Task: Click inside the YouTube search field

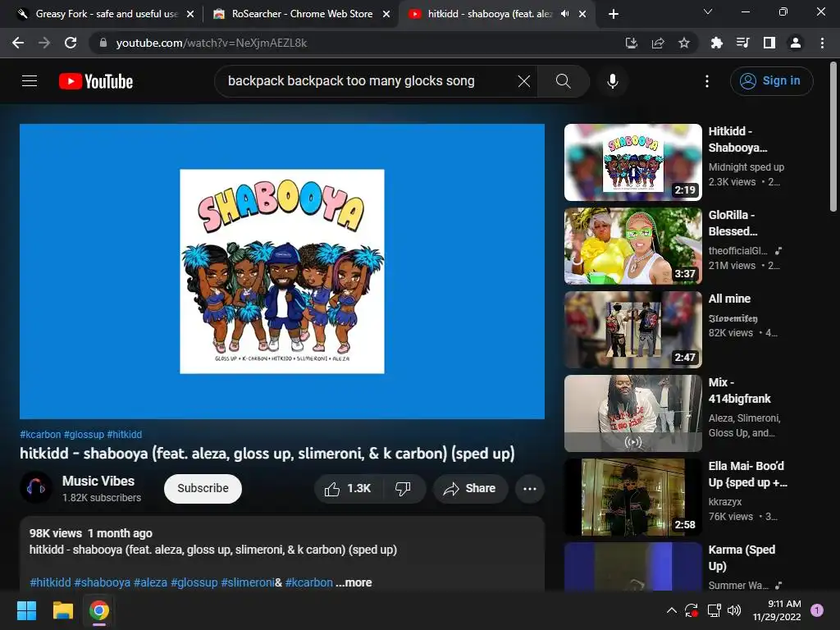Action: click(x=351, y=81)
